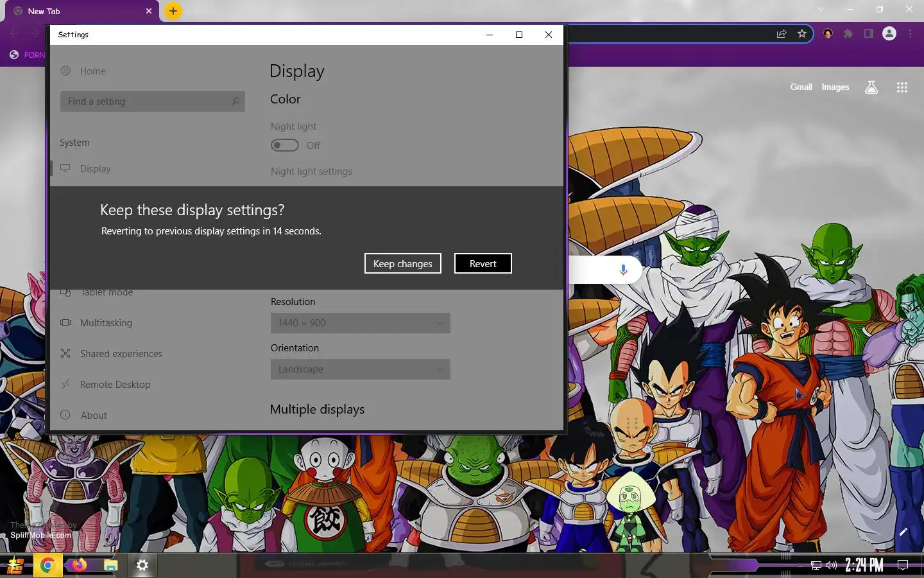
Task: Open File Explorer from the taskbar
Action: [111, 566]
